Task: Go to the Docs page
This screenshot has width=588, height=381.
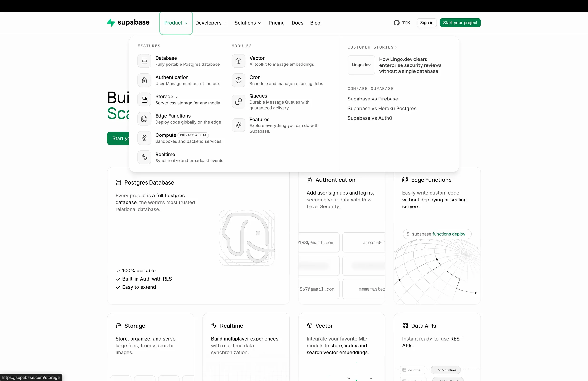Action: pyautogui.click(x=297, y=23)
